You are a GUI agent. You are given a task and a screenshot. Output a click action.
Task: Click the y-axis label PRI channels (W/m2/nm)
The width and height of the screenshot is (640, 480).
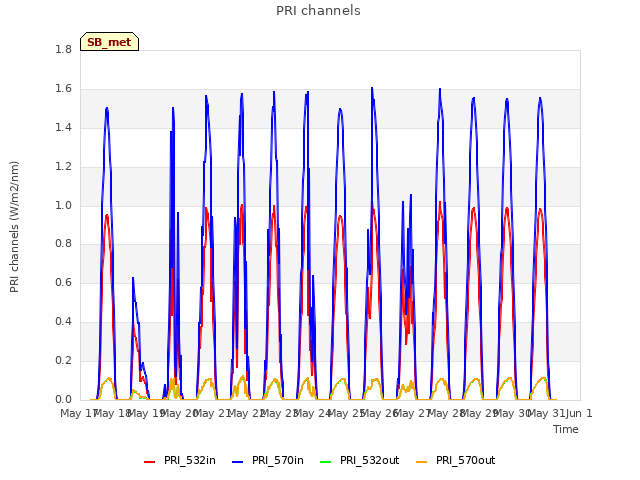coord(14,227)
